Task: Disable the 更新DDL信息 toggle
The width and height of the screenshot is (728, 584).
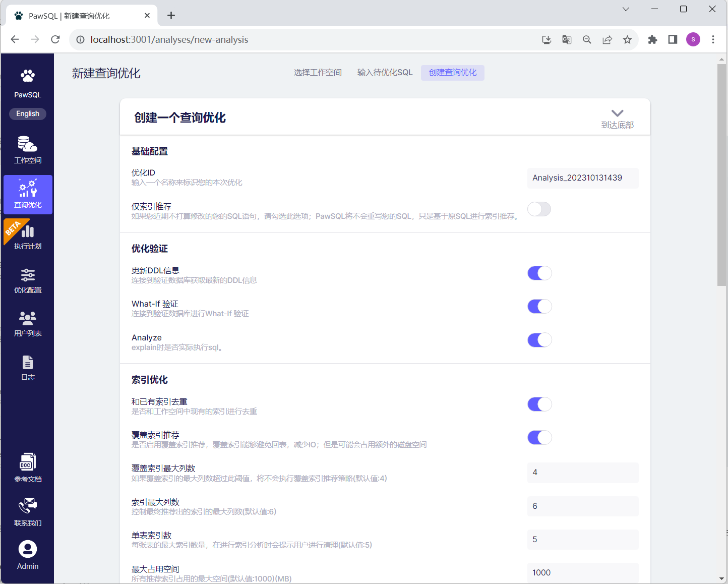Action: tap(539, 273)
